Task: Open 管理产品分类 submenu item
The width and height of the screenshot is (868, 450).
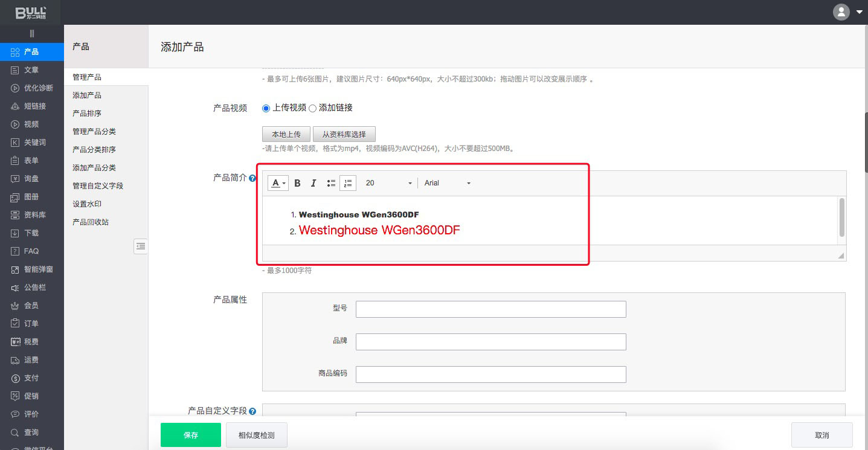Action: tap(94, 132)
